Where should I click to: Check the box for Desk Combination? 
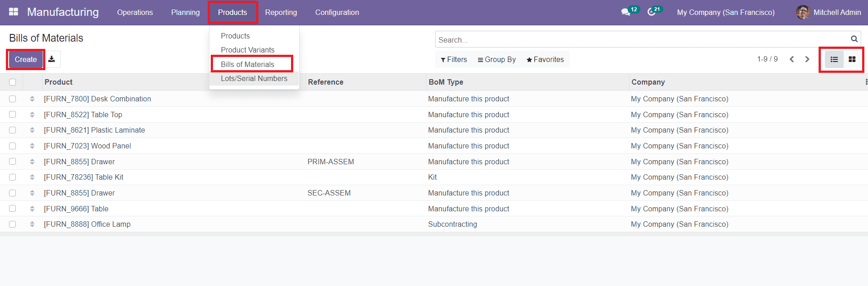tap(12, 99)
